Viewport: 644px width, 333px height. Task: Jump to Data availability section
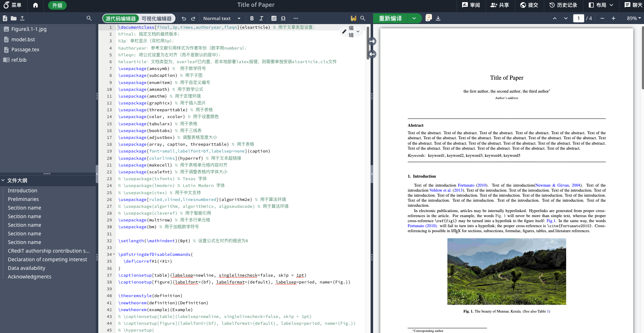point(27,268)
